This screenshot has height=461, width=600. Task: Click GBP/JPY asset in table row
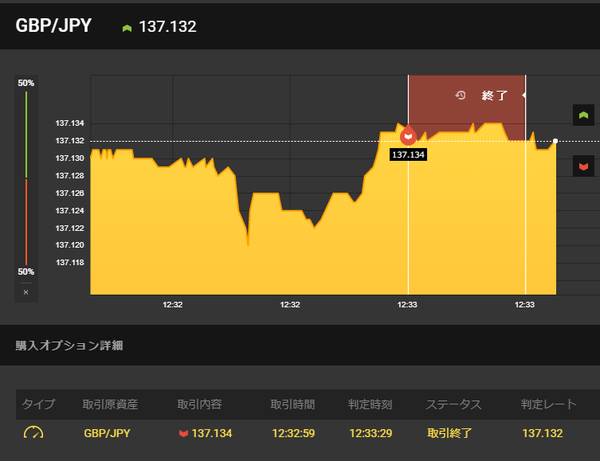(x=107, y=433)
